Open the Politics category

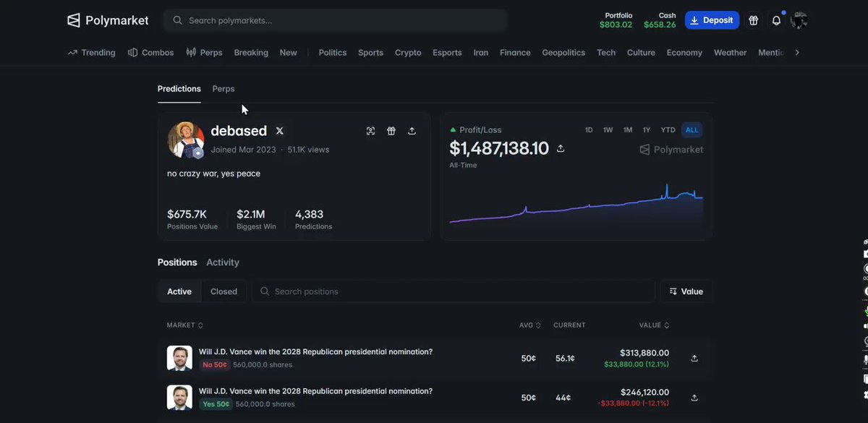tap(333, 53)
